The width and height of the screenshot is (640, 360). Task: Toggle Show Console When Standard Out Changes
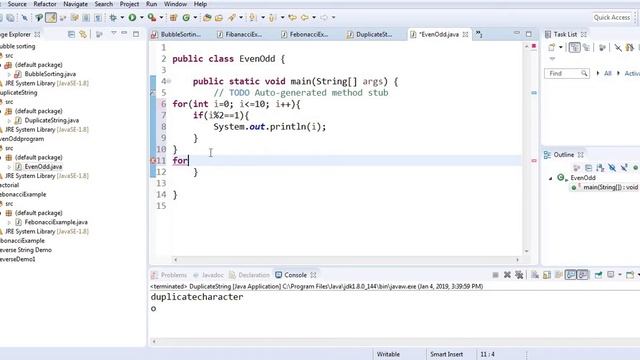(x=571, y=275)
